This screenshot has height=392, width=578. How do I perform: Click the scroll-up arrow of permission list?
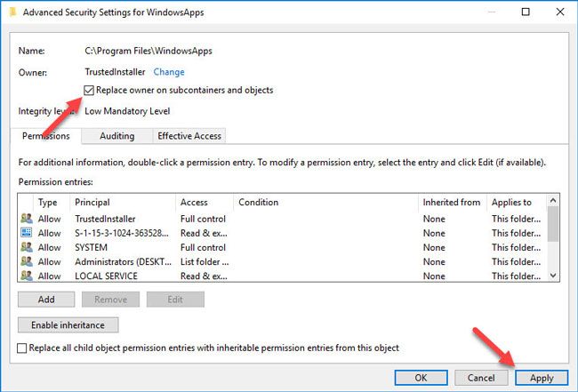pyautogui.click(x=553, y=201)
